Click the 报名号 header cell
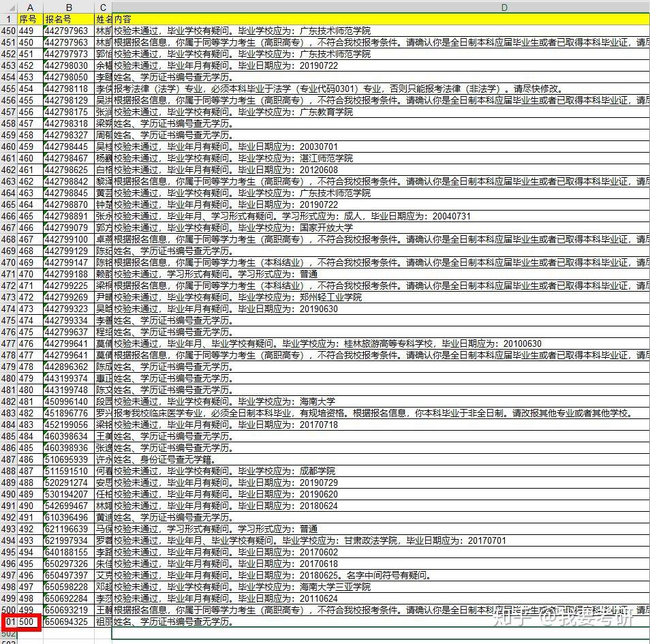650x644 pixels. coord(69,19)
